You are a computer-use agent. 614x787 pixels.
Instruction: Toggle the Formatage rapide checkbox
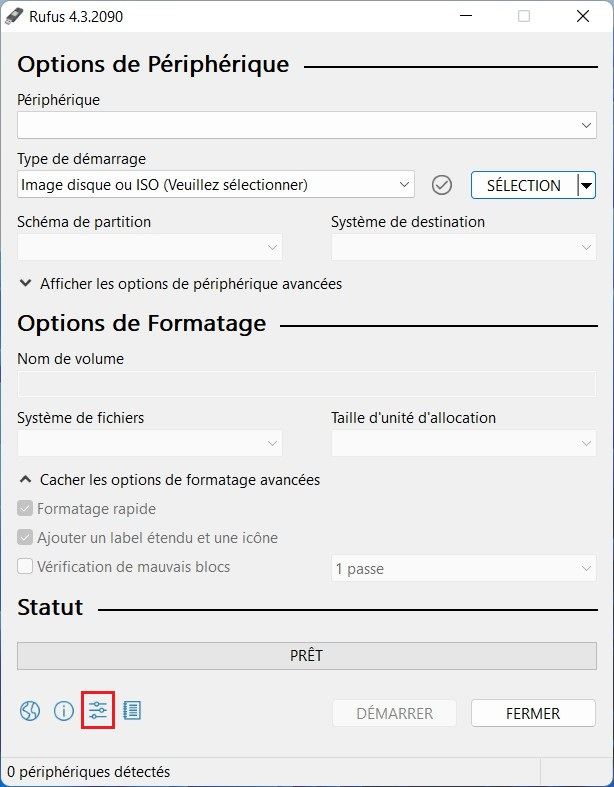[x=26, y=509]
